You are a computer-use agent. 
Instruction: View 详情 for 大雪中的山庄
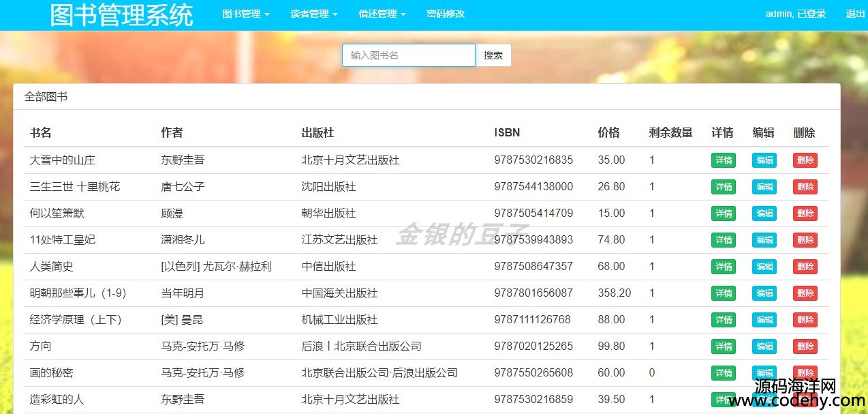[x=724, y=160]
